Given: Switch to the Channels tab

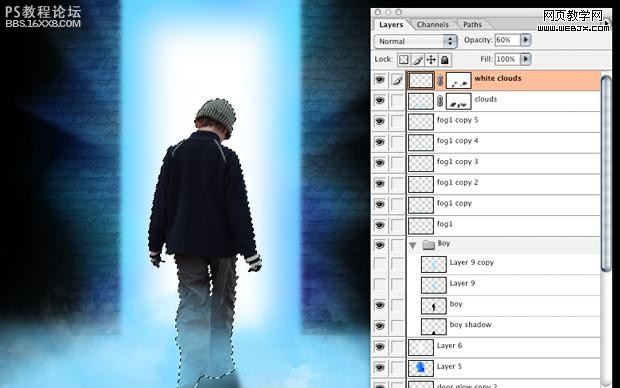Looking at the screenshot, I should coord(433,25).
